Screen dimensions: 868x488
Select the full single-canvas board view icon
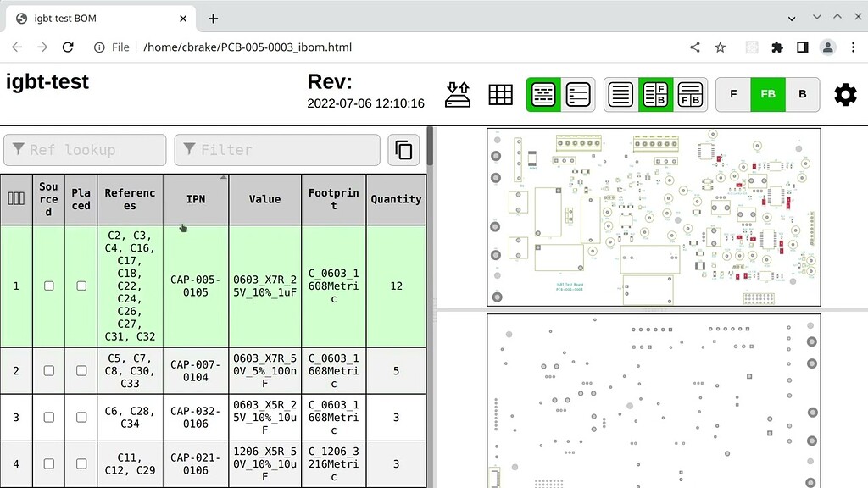point(620,94)
